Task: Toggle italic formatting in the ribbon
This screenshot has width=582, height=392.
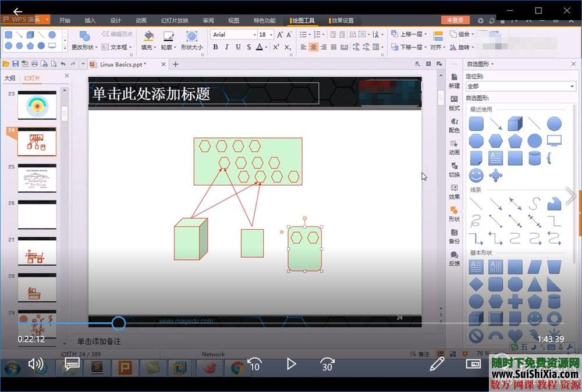Action: click(228, 47)
